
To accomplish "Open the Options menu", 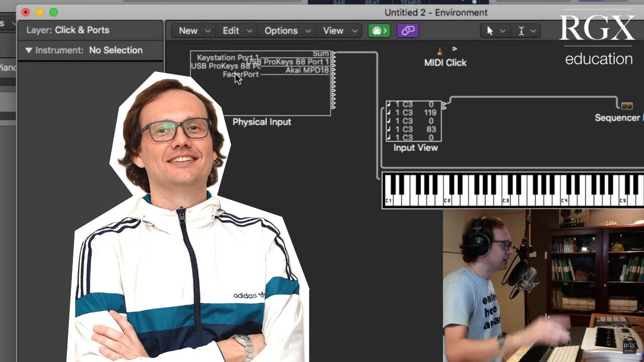I will click(287, 31).
